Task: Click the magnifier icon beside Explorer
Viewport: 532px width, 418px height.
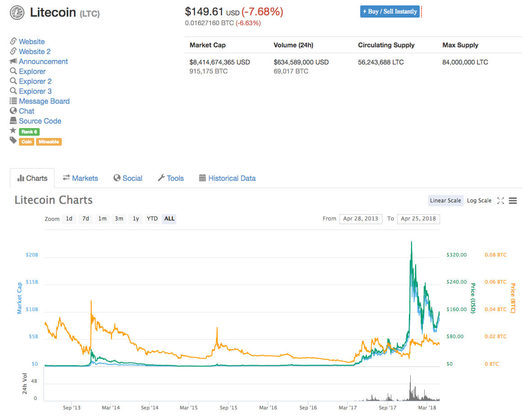Action: (13, 71)
